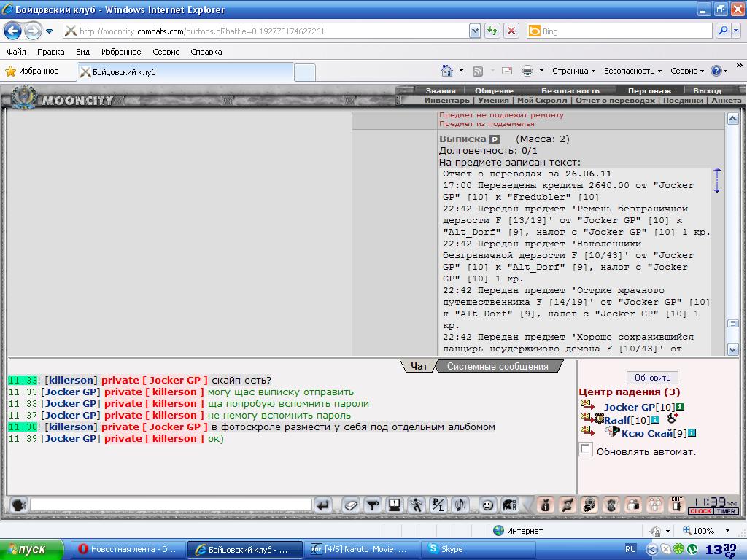Screen dimensions: 747x560
Task: Switch to 'Системные сообщения' tab
Action: [x=498, y=366]
